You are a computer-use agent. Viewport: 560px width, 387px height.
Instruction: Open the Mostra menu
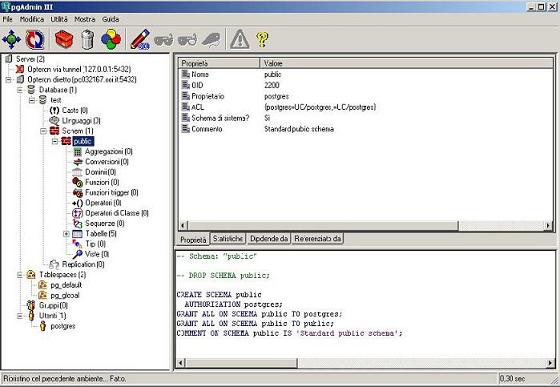pyautogui.click(x=85, y=19)
